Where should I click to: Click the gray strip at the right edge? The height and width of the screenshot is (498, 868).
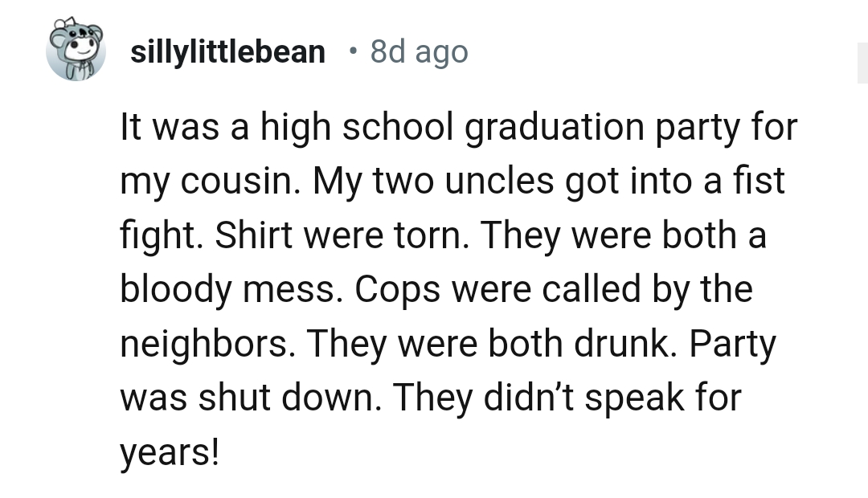(x=862, y=64)
